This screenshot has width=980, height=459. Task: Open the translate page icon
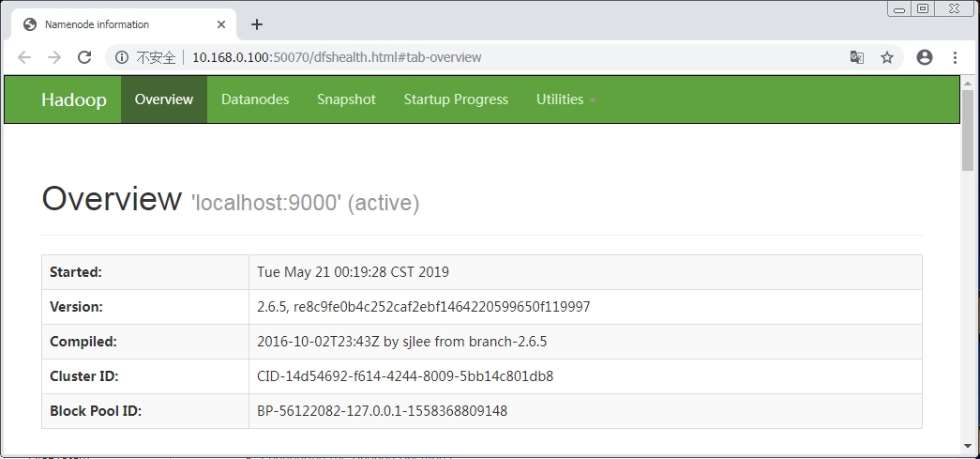[x=857, y=57]
